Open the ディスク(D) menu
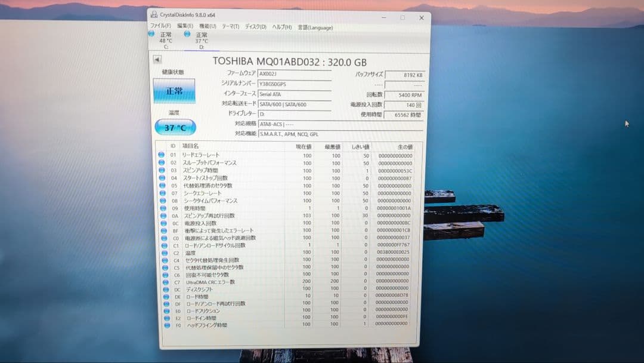644x363 pixels. 255,27
